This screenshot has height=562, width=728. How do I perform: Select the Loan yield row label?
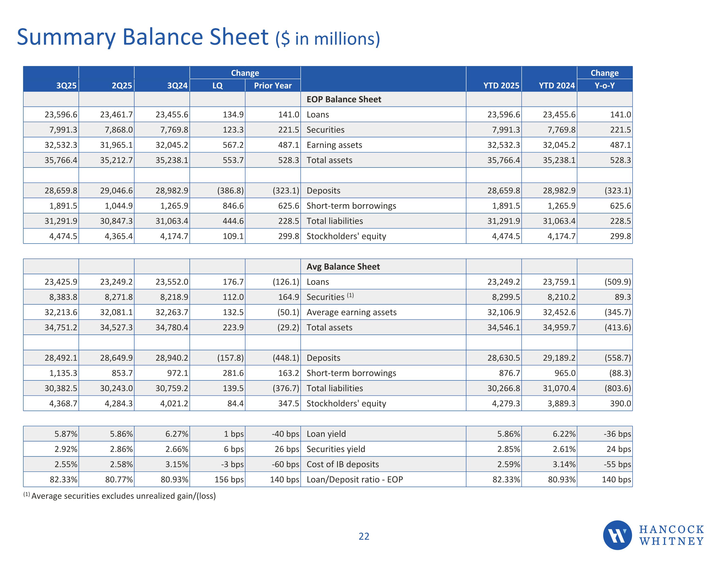tap(326, 434)
